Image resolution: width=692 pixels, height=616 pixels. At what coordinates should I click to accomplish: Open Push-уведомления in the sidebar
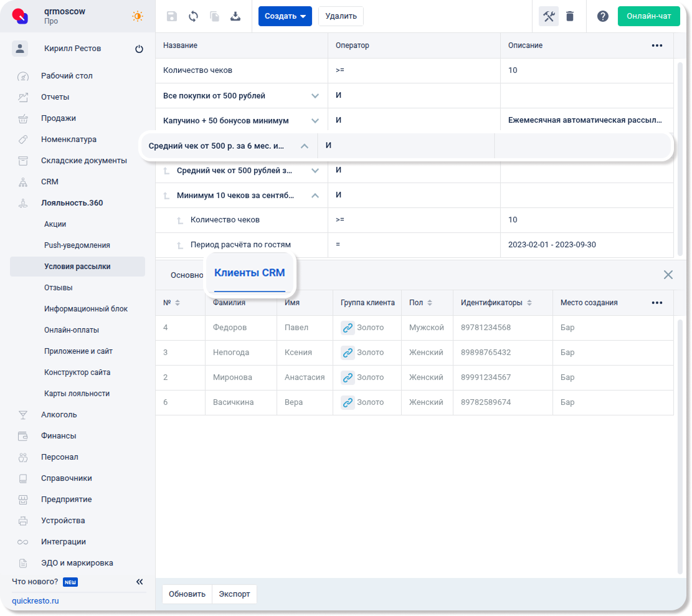(77, 245)
